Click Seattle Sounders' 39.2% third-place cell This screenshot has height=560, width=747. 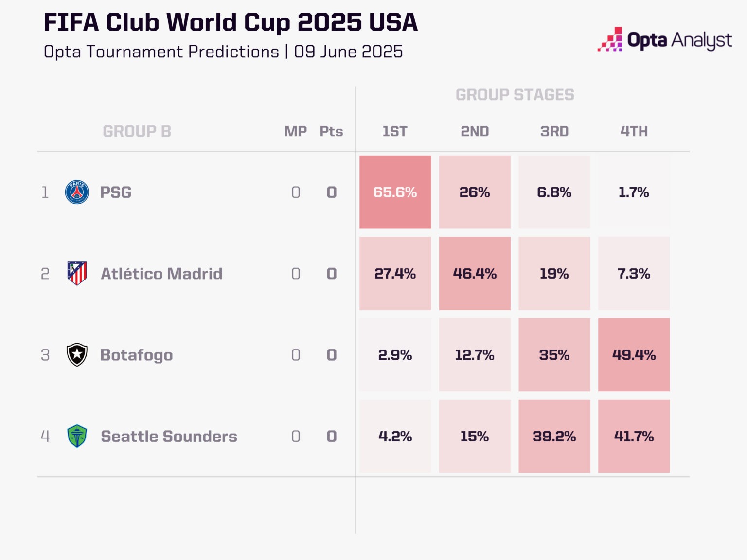tap(554, 436)
